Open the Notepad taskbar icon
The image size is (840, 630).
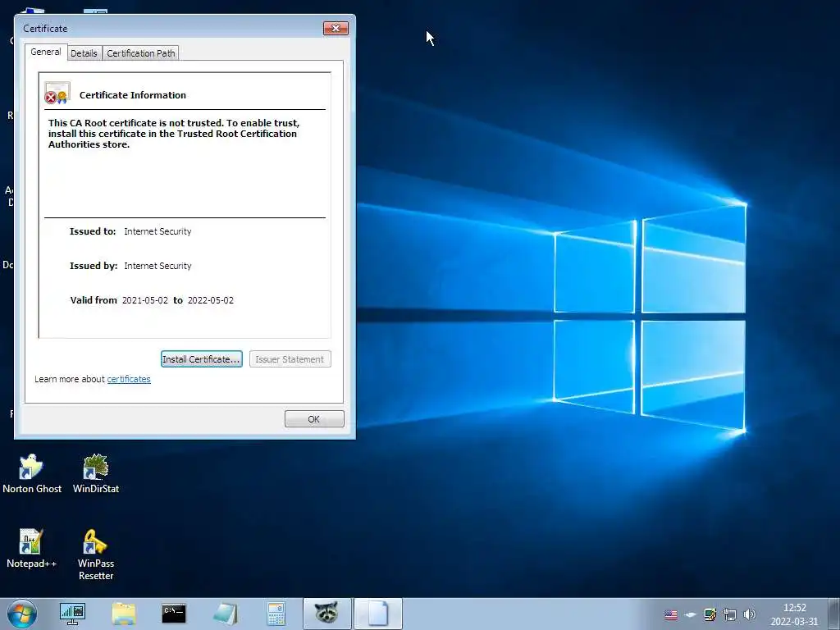pyautogui.click(x=225, y=614)
